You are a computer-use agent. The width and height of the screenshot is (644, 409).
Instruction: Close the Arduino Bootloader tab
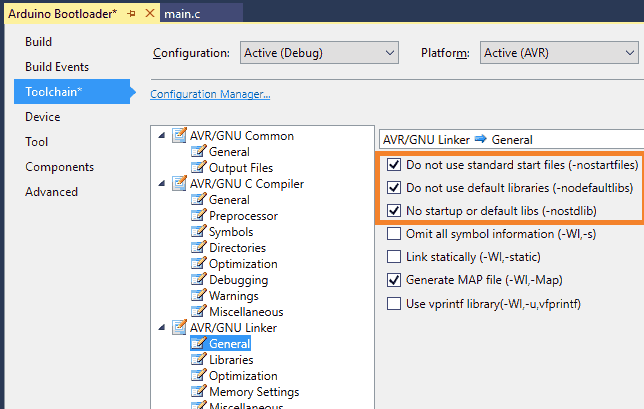pos(149,12)
